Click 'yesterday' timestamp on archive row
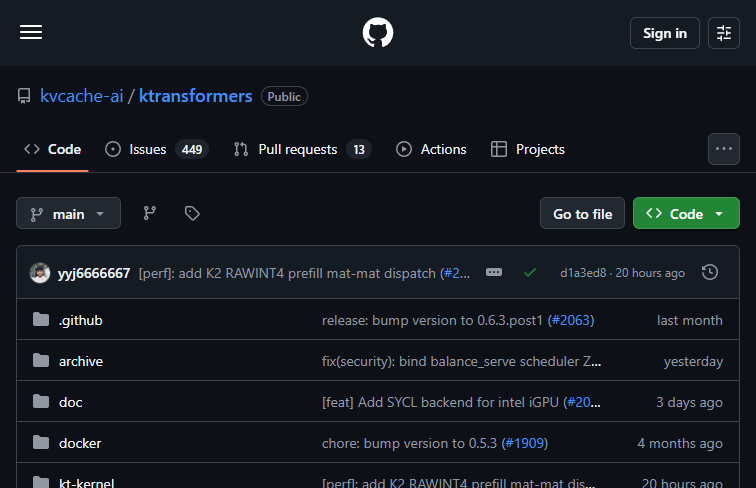This screenshot has width=756, height=488. point(693,361)
